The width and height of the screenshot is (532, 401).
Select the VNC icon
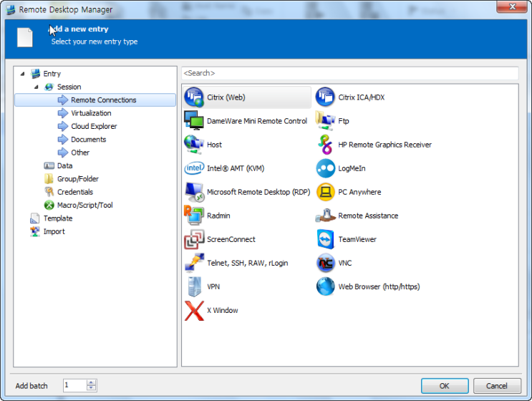coord(325,263)
